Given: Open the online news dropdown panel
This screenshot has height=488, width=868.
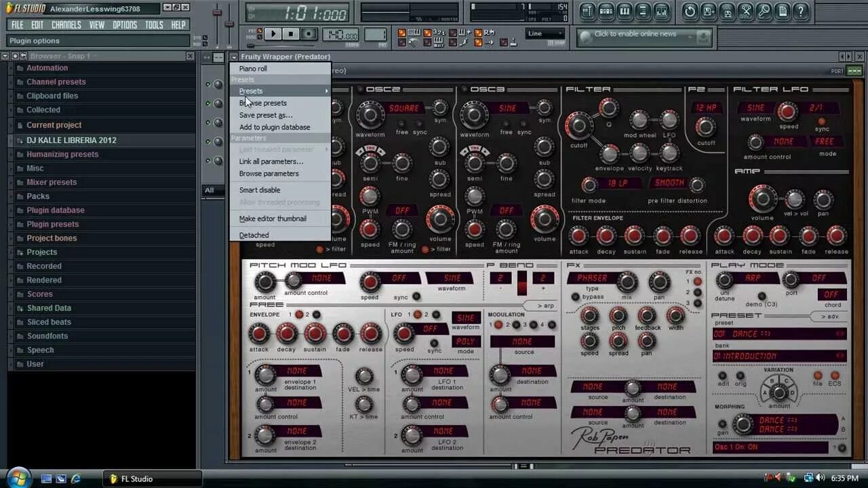Looking at the screenshot, I should pos(644,37).
